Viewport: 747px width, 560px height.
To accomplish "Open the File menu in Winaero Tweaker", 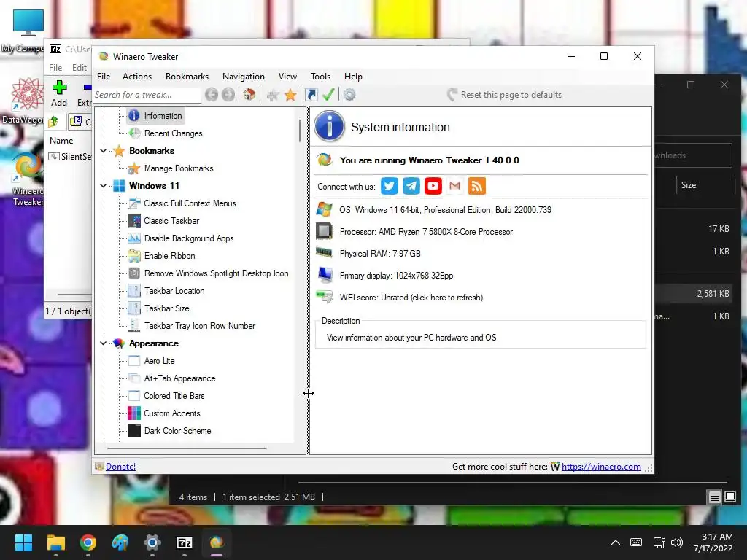I will pos(104,76).
